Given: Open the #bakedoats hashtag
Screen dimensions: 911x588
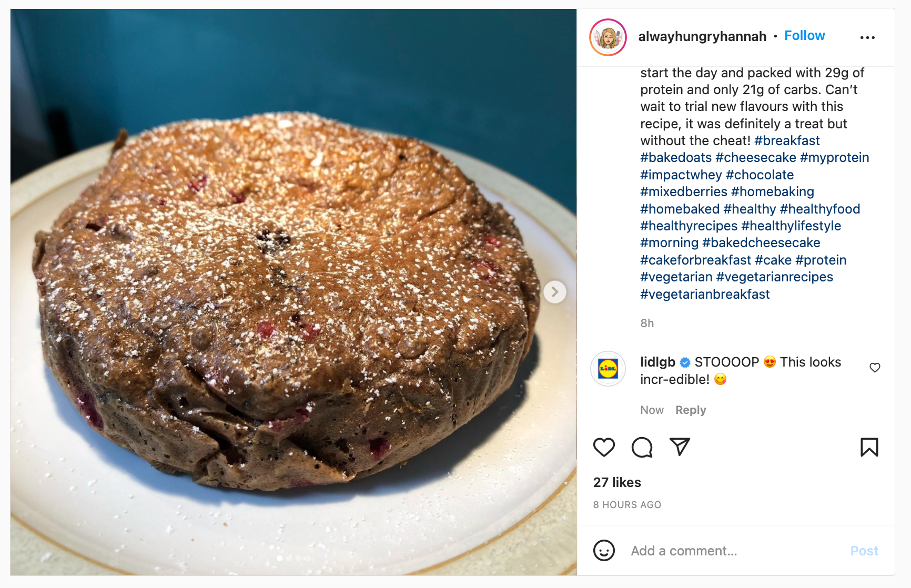Looking at the screenshot, I should tap(675, 158).
